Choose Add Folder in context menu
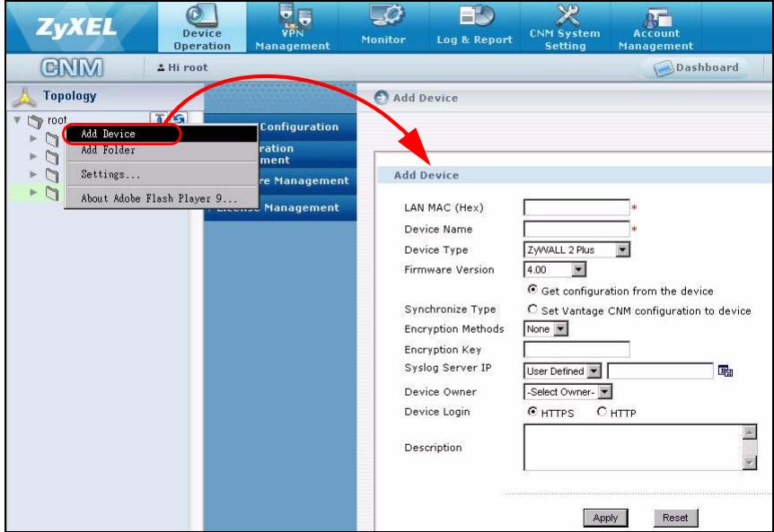The image size is (774, 532). point(162,150)
